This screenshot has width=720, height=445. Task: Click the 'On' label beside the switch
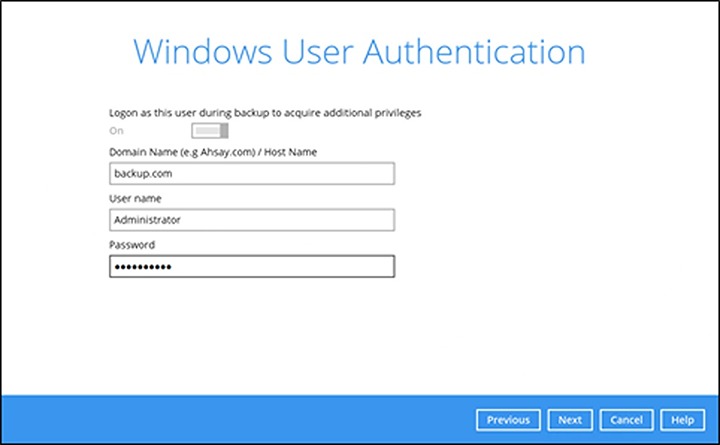click(x=116, y=131)
